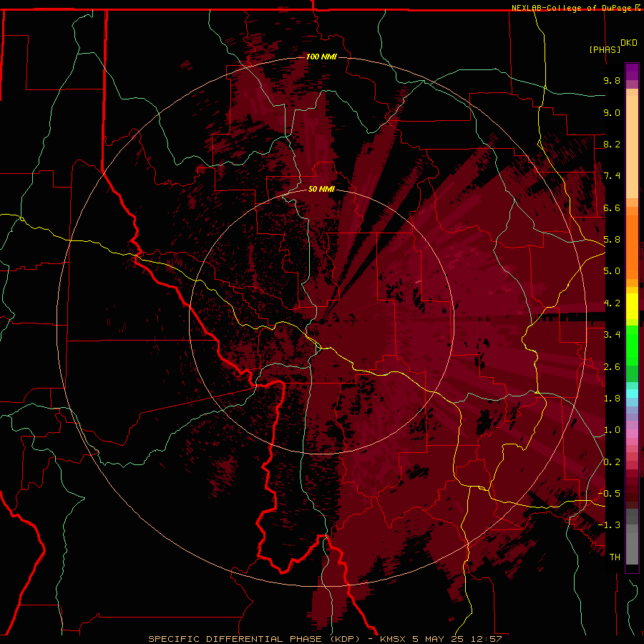The width and height of the screenshot is (644, 644).
Task: Click the 5.8 value on the scale
Action: click(612, 240)
